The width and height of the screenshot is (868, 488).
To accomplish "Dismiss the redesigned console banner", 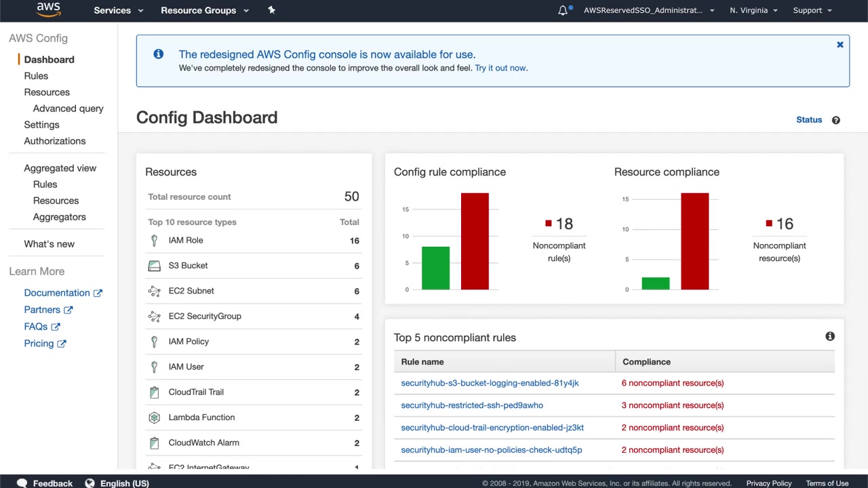I will [840, 45].
